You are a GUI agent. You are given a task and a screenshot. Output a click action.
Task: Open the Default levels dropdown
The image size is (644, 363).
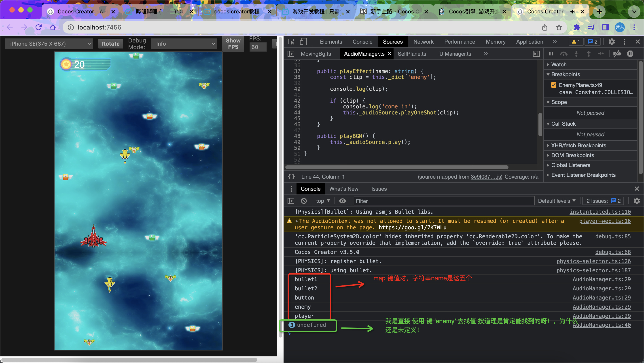(x=557, y=201)
